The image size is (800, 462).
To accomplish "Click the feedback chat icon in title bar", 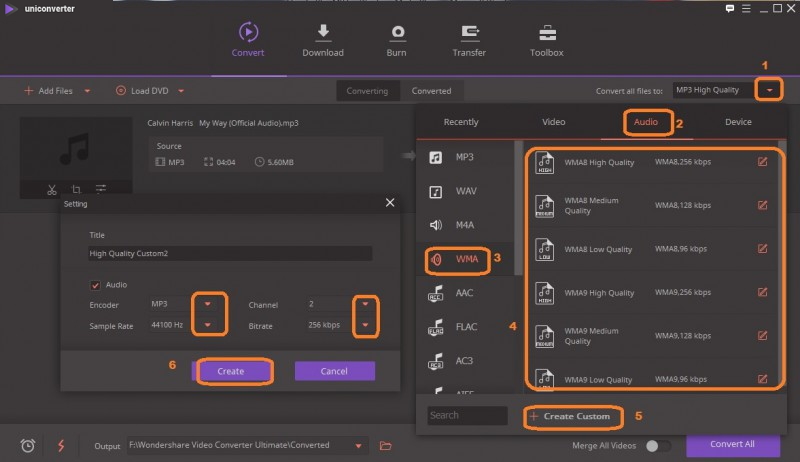I will [730, 9].
